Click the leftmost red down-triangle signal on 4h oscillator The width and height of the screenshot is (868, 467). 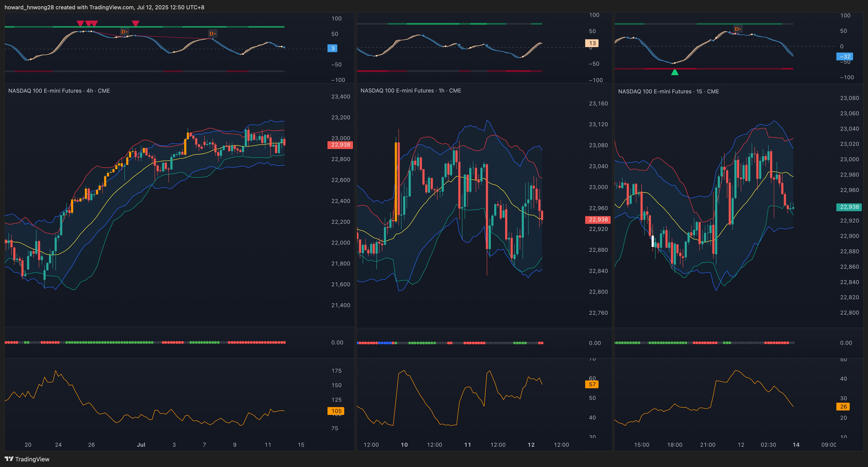click(80, 23)
